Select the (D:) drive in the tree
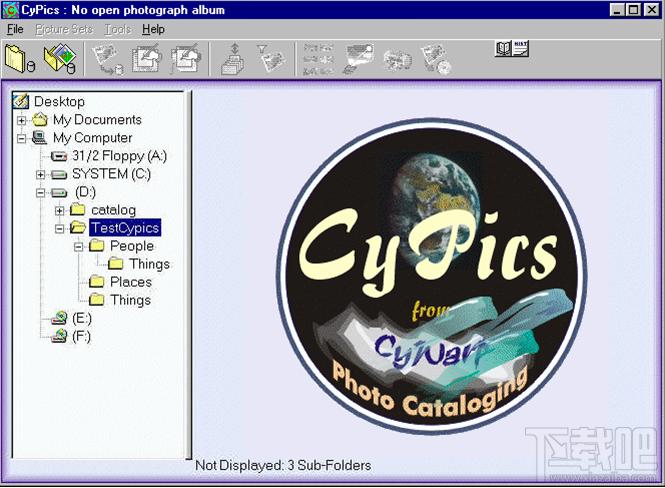Screen dimensions: 665x488 click(x=85, y=192)
